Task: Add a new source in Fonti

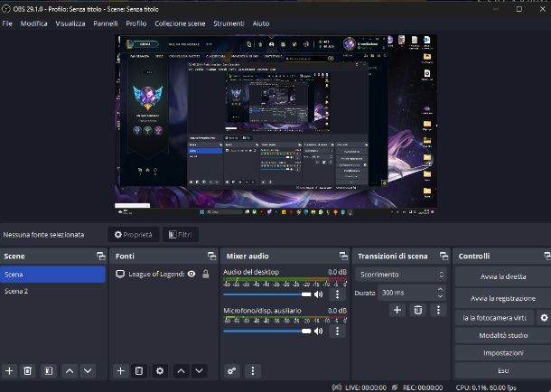Action: 120,371
